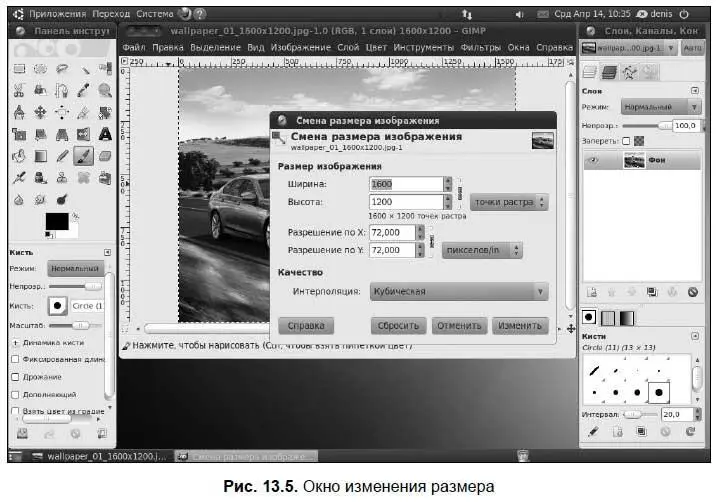Select the Scissors Select tool
This screenshot has height=502, width=716.
(x=19, y=90)
